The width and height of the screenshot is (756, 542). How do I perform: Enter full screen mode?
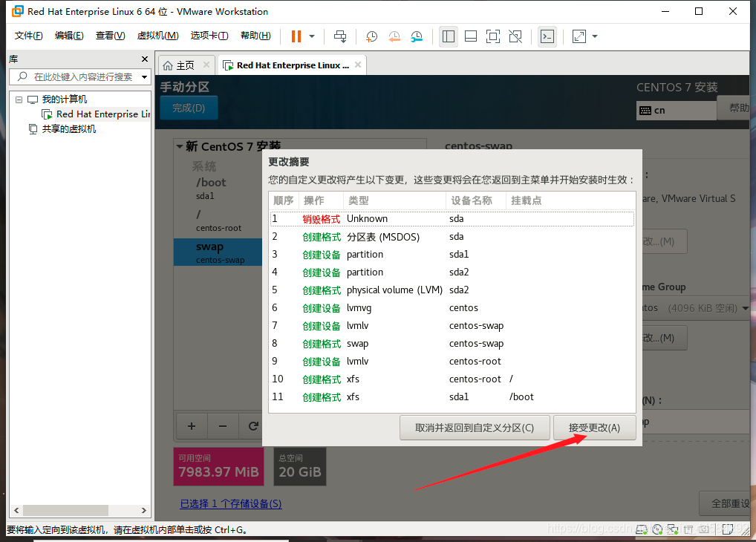(493, 36)
